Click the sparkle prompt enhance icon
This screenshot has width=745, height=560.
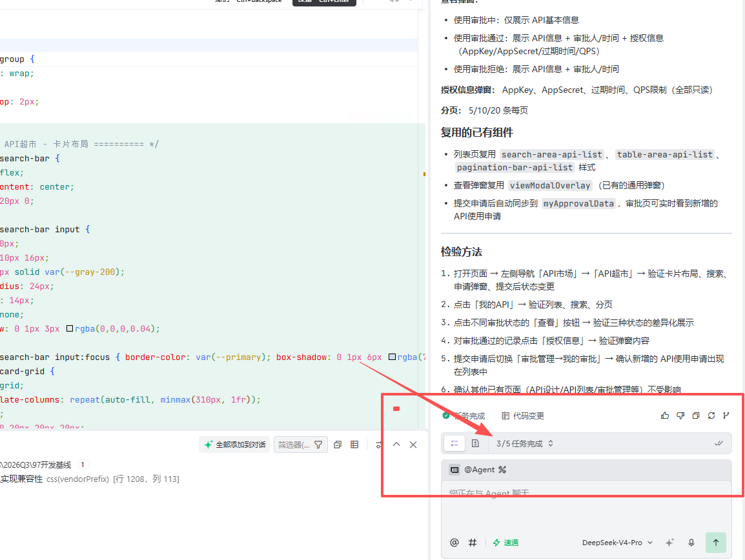[669, 543]
